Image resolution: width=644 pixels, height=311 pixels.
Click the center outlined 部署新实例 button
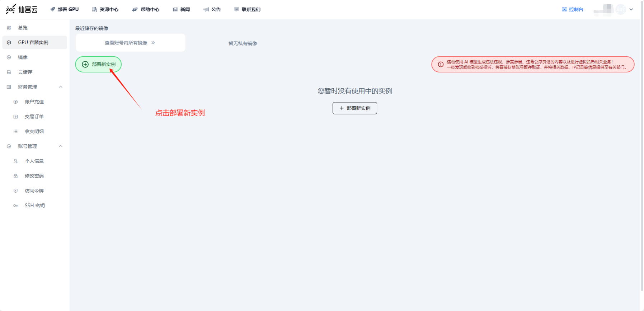pos(354,108)
